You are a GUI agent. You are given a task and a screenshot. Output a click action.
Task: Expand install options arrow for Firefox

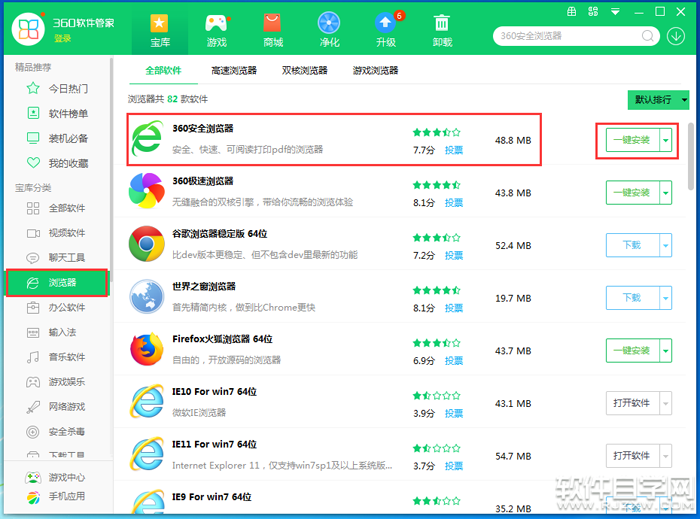666,351
